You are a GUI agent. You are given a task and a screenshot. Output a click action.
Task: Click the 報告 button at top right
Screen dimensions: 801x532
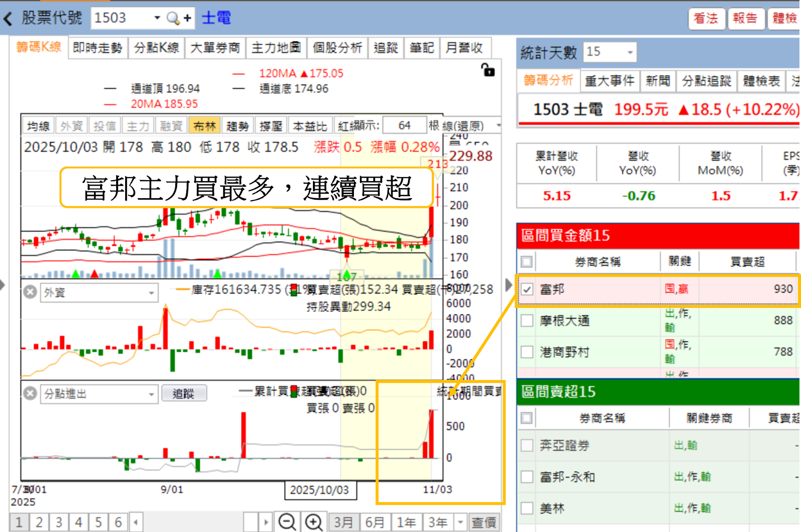[746, 18]
